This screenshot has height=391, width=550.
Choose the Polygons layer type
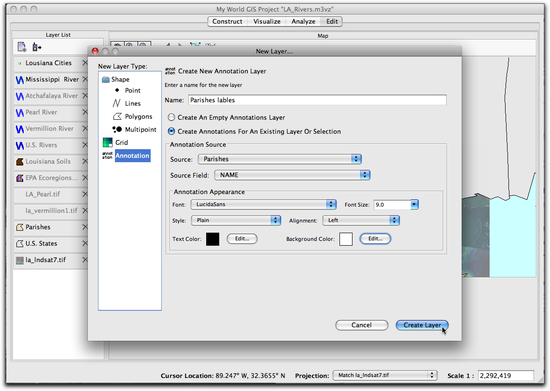click(132, 116)
